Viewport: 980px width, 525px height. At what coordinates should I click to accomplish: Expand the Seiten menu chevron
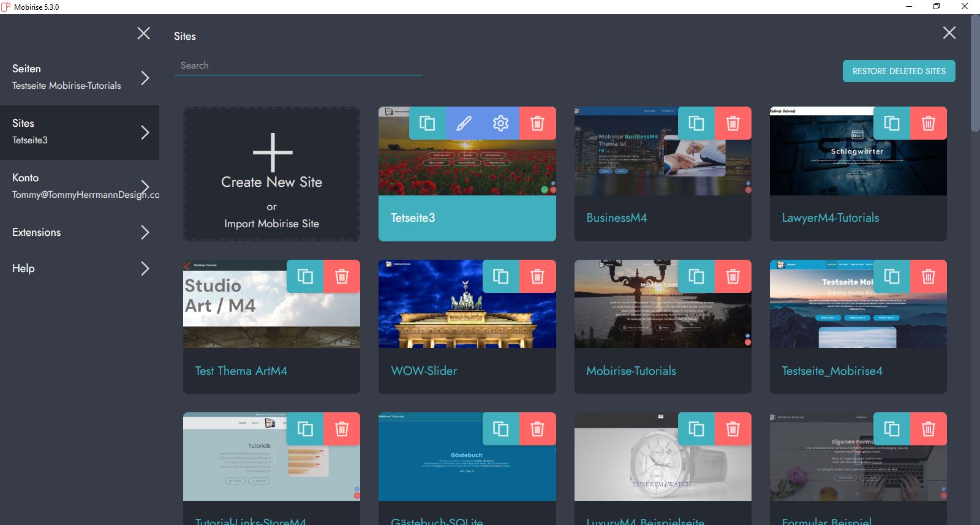pyautogui.click(x=145, y=78)
